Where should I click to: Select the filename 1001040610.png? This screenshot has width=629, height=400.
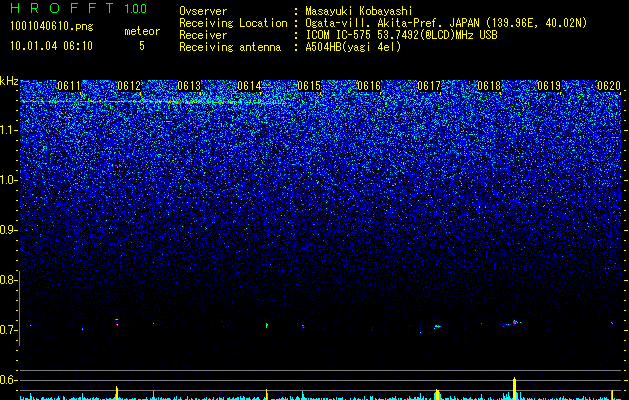coord(52,26)
